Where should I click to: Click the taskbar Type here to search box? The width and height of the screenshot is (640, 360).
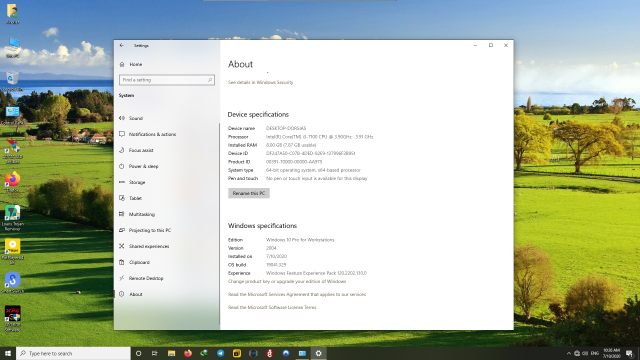(73, 353)
